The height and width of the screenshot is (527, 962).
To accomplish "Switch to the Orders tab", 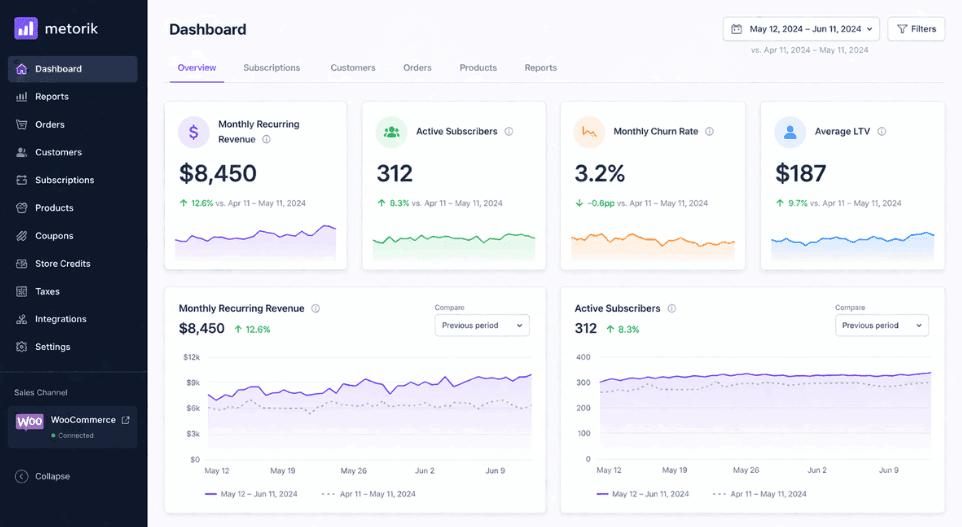I will [x=417, y=67].
